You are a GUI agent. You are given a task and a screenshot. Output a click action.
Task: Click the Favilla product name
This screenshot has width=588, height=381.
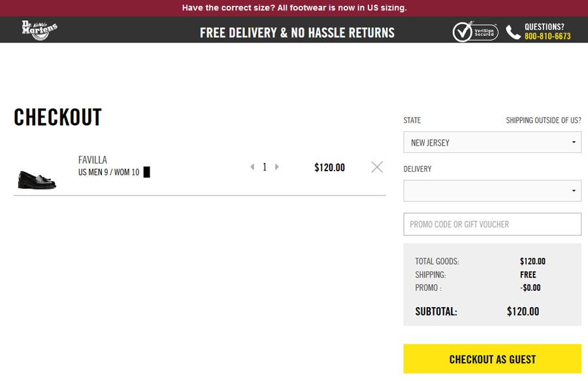[93, 160]
